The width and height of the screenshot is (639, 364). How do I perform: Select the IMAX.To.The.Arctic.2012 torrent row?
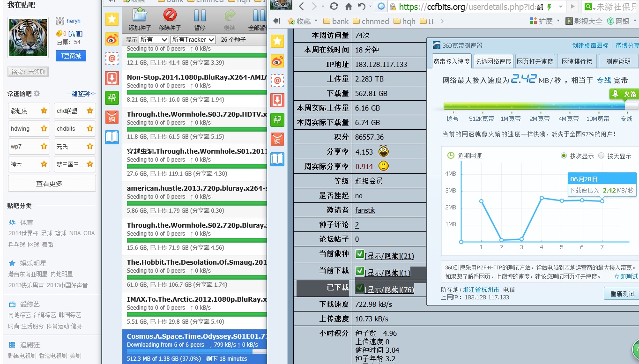(194, 311)
